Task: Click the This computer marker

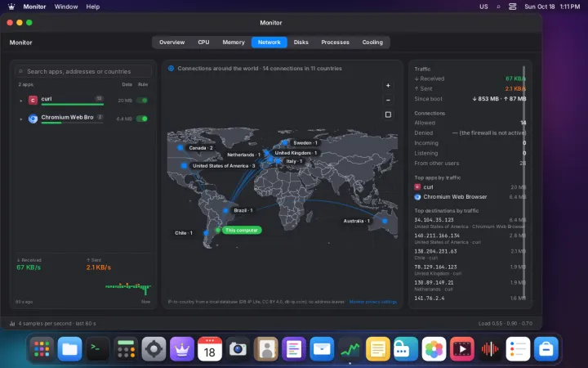Action: pos(242,230)
